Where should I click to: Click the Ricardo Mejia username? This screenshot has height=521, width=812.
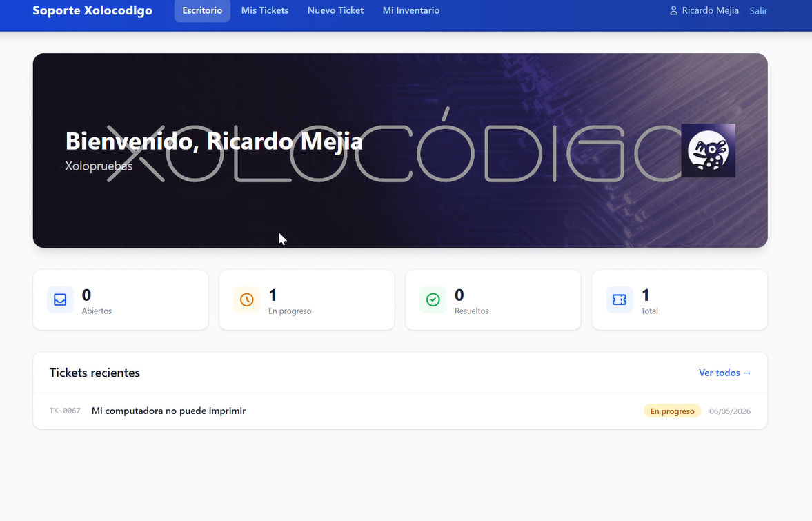(710, 10)
